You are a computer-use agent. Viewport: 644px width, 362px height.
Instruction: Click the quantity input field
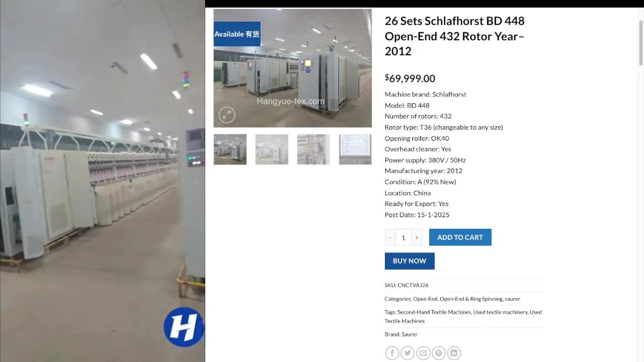coord(404,237)
